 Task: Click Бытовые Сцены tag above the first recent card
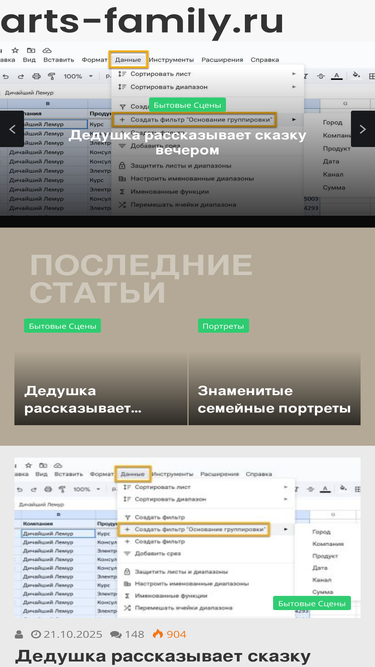[62, 326]
